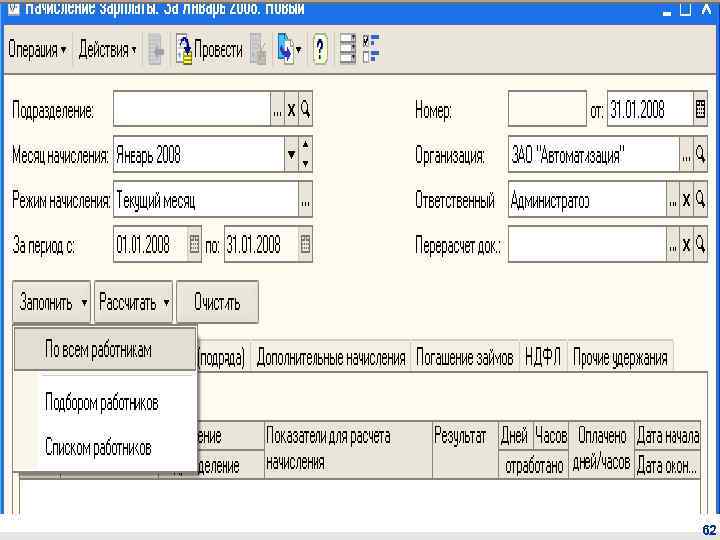Switch to the partially hidden (подряда) tab
The height and width of the screenshot is (540, 720).
pyautogui.click(x=222, y=358)
